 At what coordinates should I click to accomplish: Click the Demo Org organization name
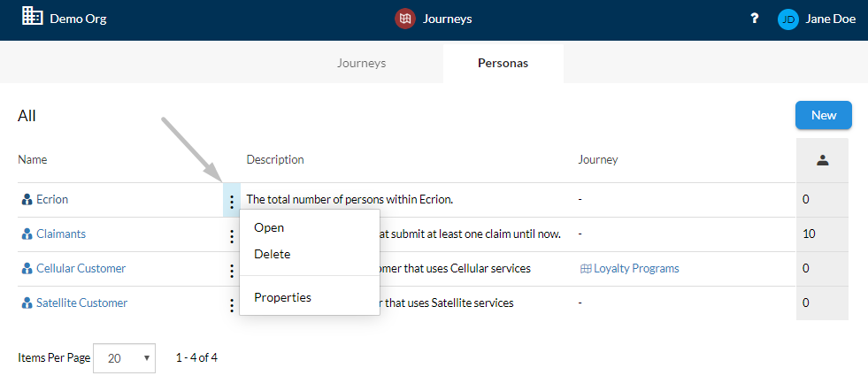click(78, 19)
